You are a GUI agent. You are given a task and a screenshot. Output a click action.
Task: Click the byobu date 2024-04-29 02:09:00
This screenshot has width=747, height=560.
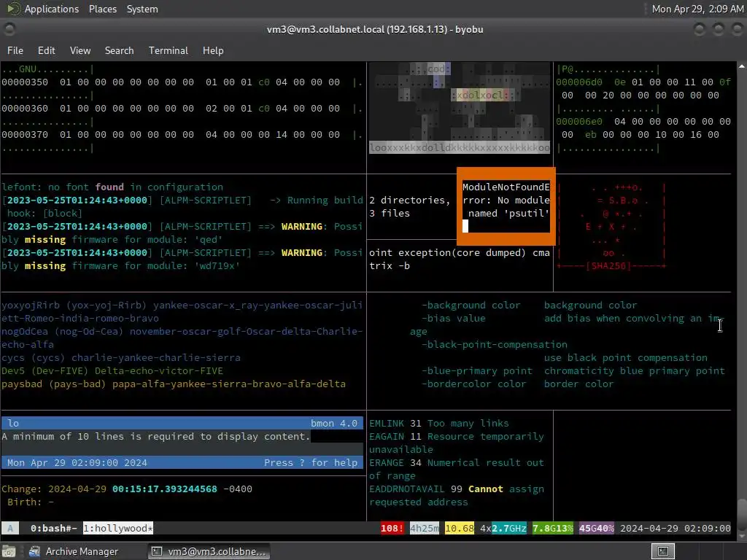click(675, 528)
